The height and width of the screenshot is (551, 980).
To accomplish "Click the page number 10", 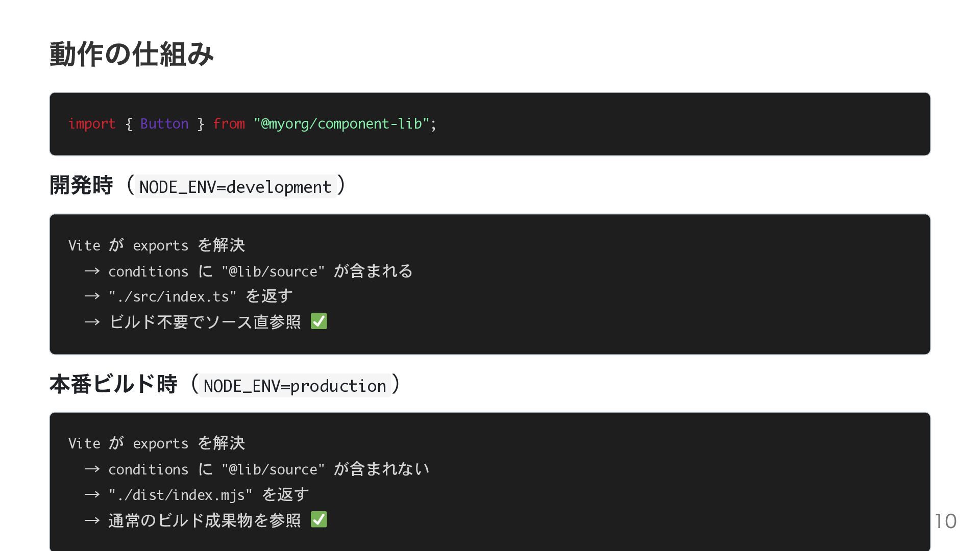I will 945,521.
